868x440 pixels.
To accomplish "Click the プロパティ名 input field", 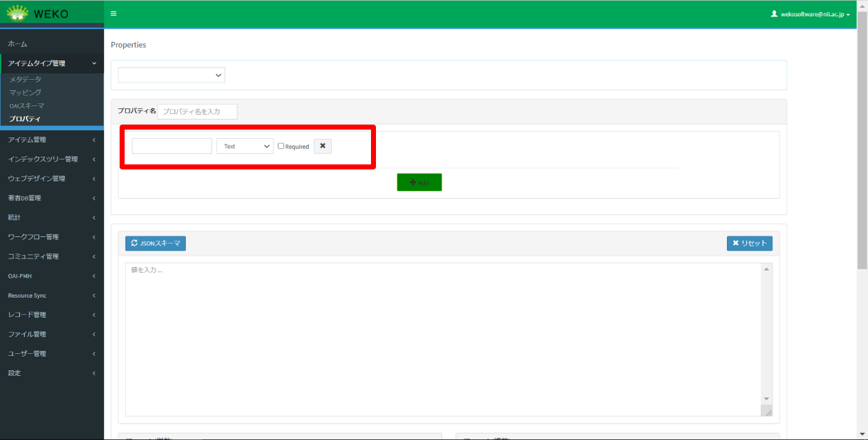I will coord(197,112).
